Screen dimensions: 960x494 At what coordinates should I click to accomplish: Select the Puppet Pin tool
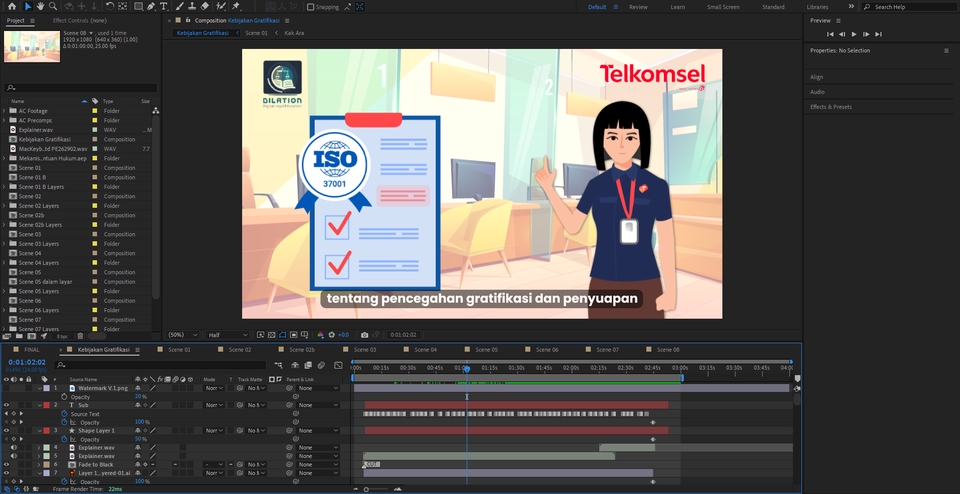[236, 6]
